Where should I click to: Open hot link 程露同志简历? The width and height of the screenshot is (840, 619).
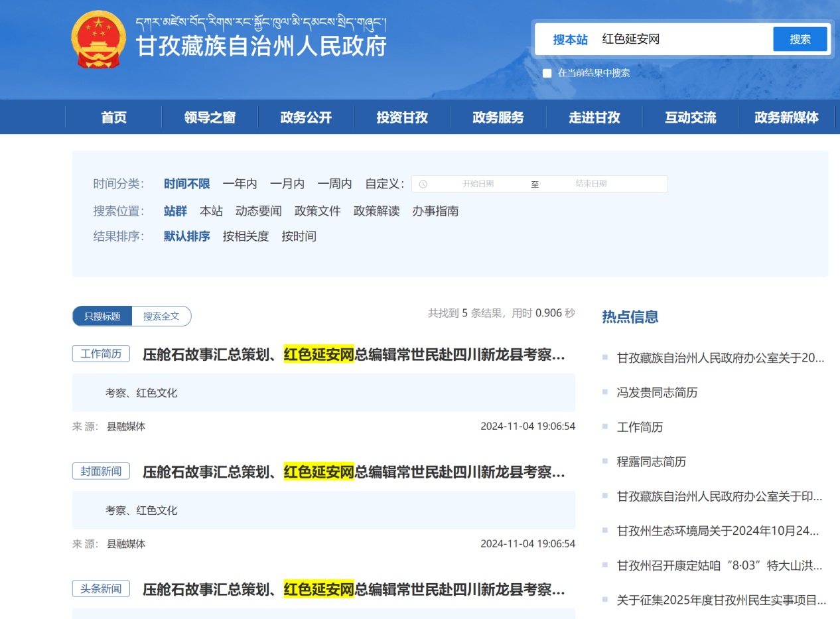point(652,462)
